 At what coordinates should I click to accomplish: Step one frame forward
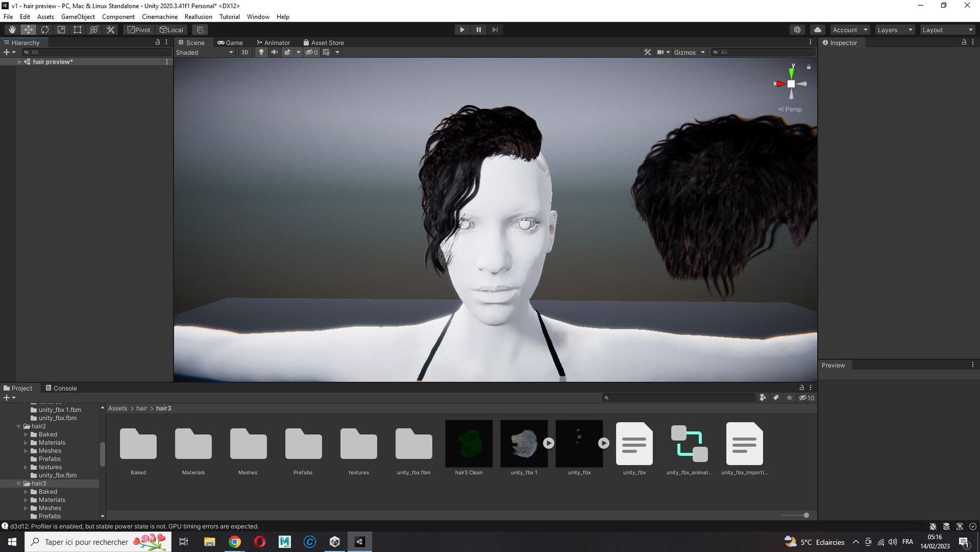click(x=495, y=30)
